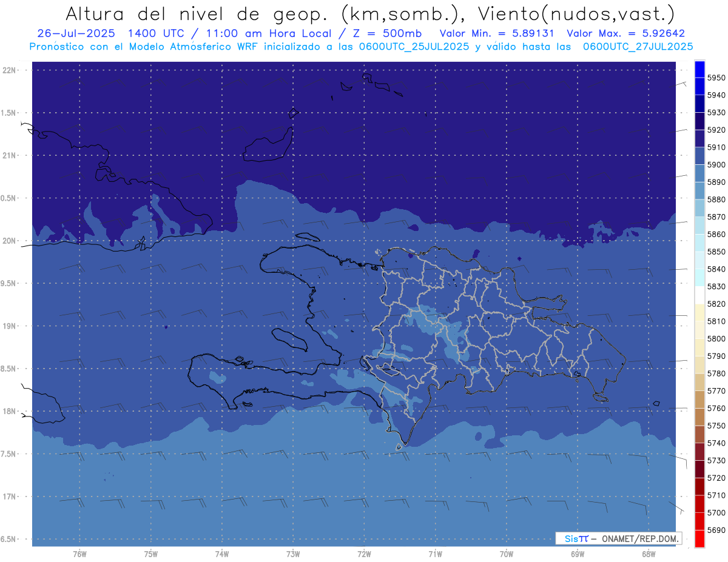Select the tan swatch between 5780 and 5770
728x562 pixels.
(699, 382)
